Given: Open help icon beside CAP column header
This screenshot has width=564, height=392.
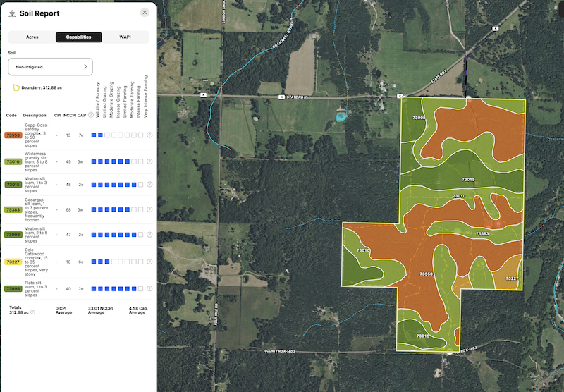Looking at the screenshot, I should pos(91,115).
